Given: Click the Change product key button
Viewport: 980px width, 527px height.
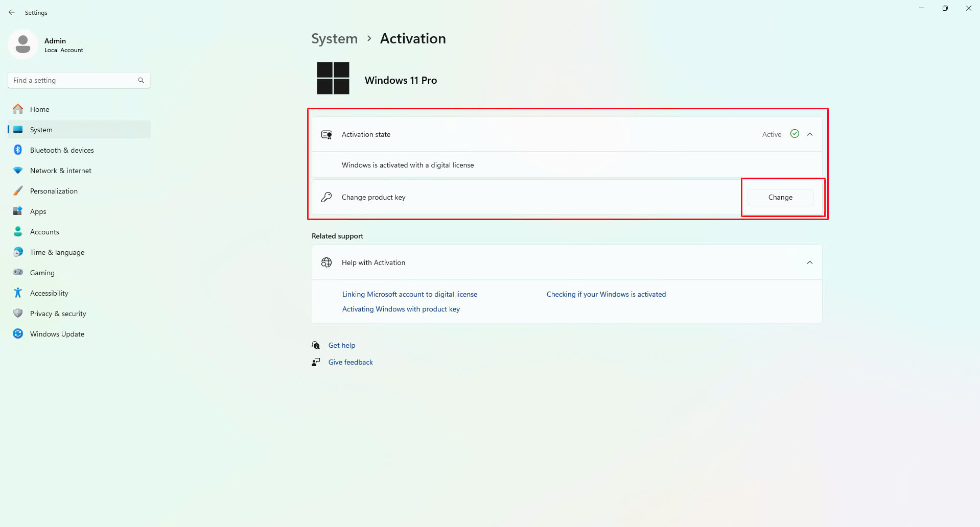Looking at the screenshot, I should (780, 197).
